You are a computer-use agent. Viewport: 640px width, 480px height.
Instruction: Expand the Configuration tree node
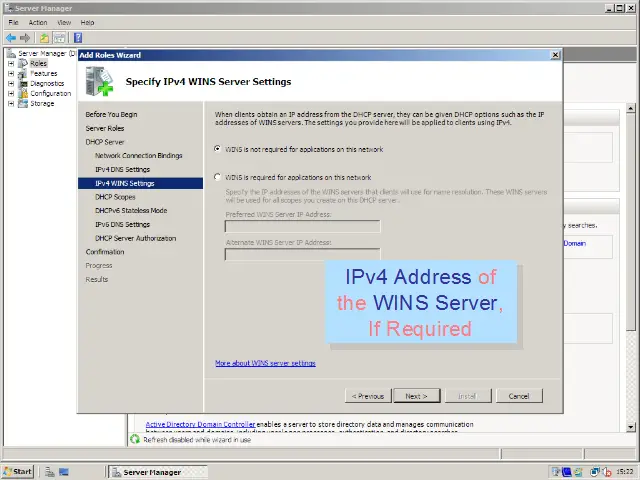[11, 93]
